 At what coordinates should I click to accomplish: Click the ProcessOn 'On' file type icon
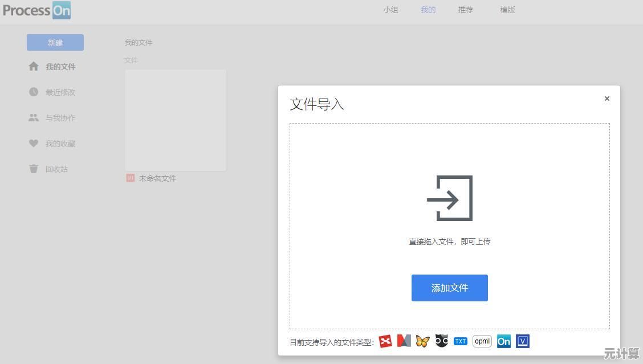(504, 341)
